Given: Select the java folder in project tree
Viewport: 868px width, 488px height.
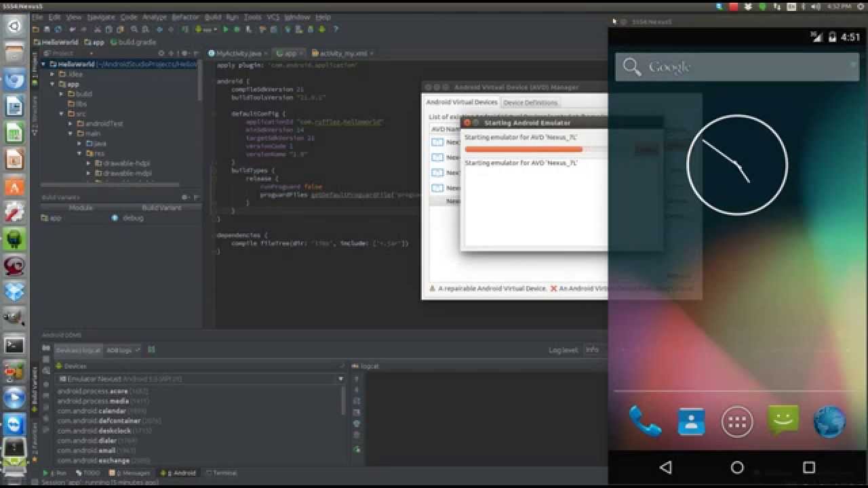Looking at the screenshot, I should pos(96,143).
